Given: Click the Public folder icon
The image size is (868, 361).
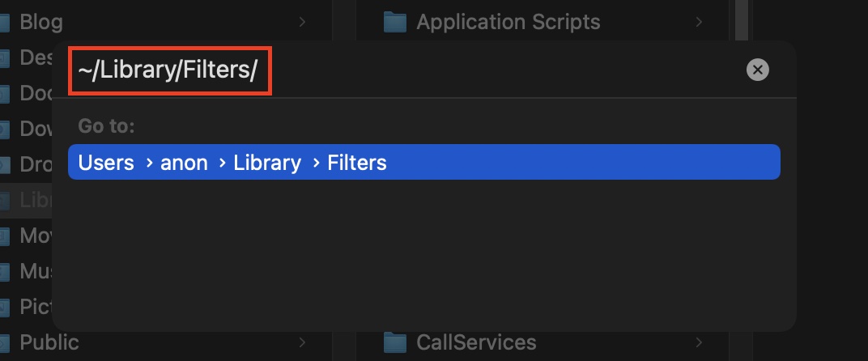Looking at the screenshot, I should click(x=4, y=342).
